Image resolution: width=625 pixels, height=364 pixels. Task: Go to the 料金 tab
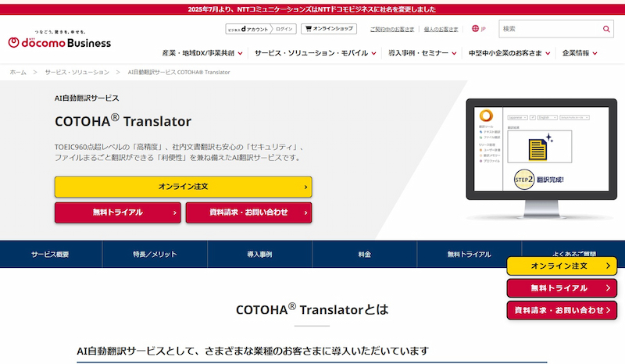(x=364, y=255)
